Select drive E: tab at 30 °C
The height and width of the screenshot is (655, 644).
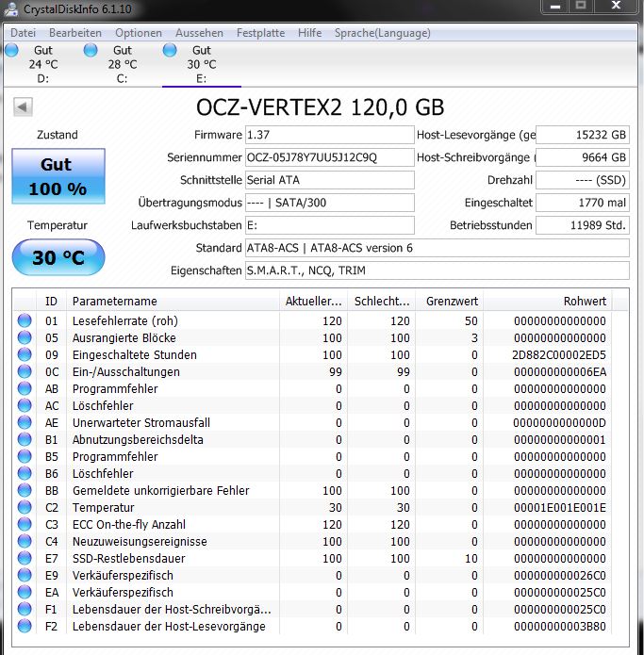coord(202,64)
